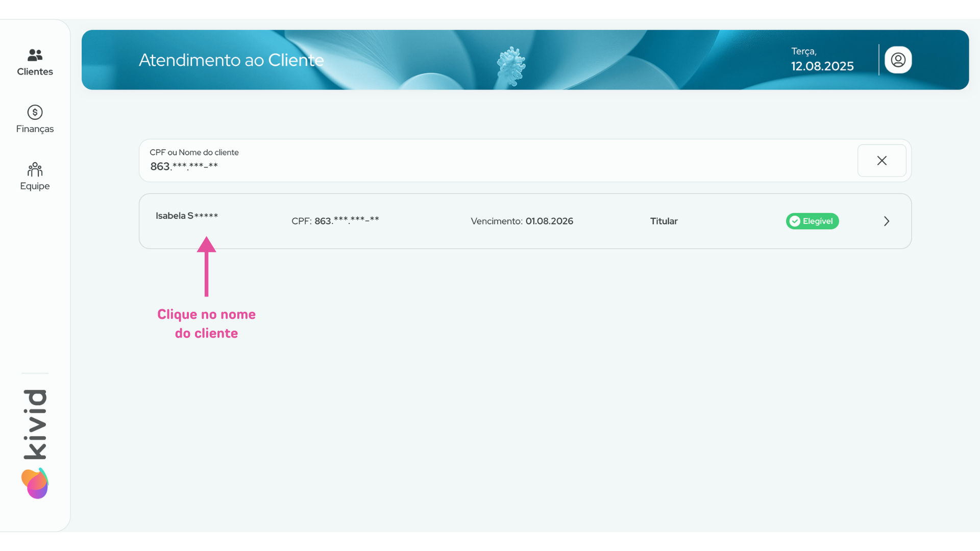The image size is (980, 551).
Task: Open the Clientes people icon
Action: 35,55
